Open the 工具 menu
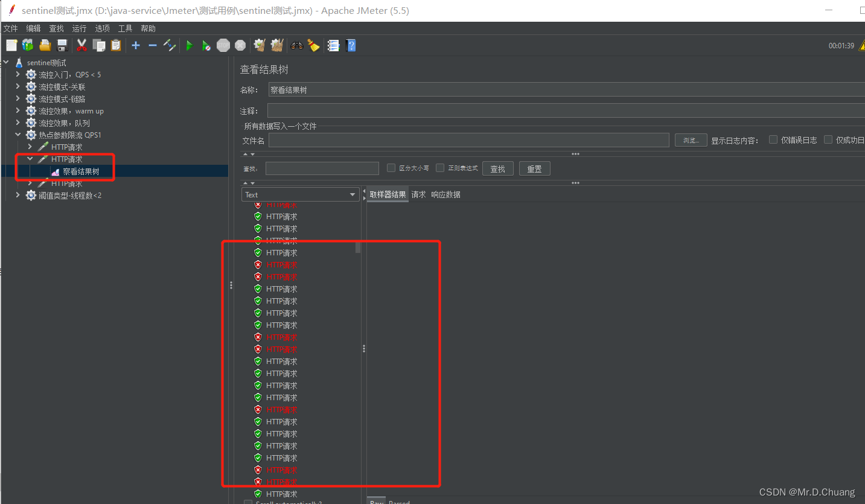 (125, 28)
